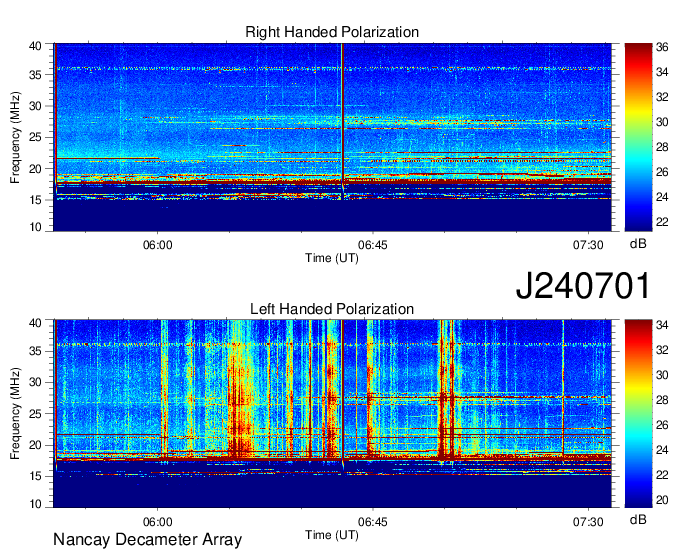Click the 30 value on the left-handed color scale
Viewport: 680px width, 552px height.
pos(662,375)
